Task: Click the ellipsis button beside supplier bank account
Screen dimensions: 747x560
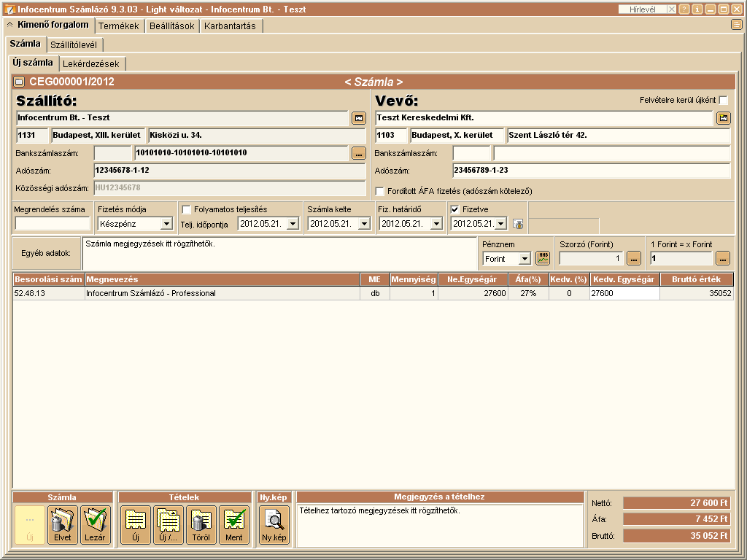Action: [358, 153]
